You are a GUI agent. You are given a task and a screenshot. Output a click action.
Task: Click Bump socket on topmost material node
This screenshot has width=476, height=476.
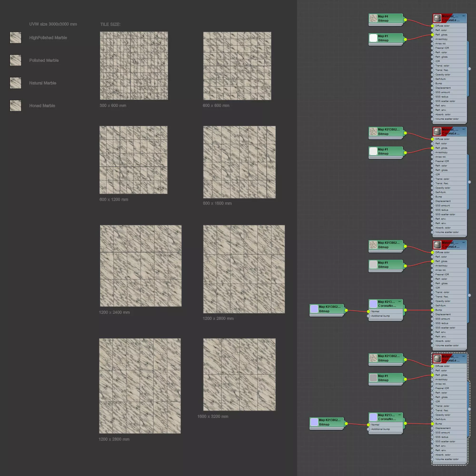coord(432,84)
